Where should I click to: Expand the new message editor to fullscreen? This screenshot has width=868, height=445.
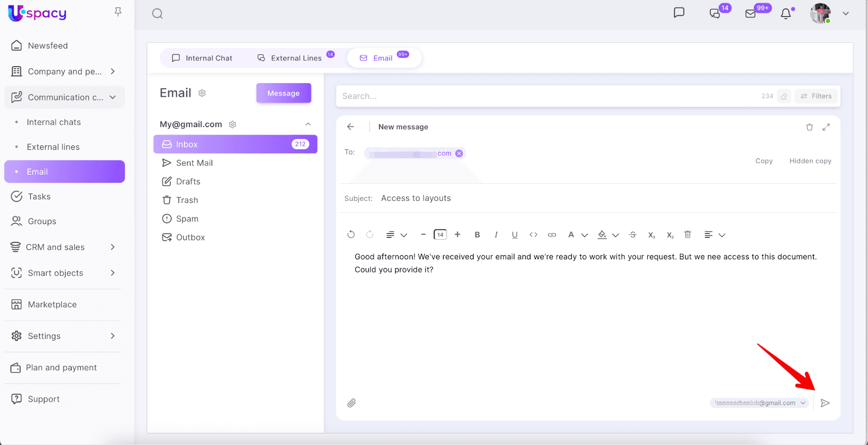tap(826, 127)
